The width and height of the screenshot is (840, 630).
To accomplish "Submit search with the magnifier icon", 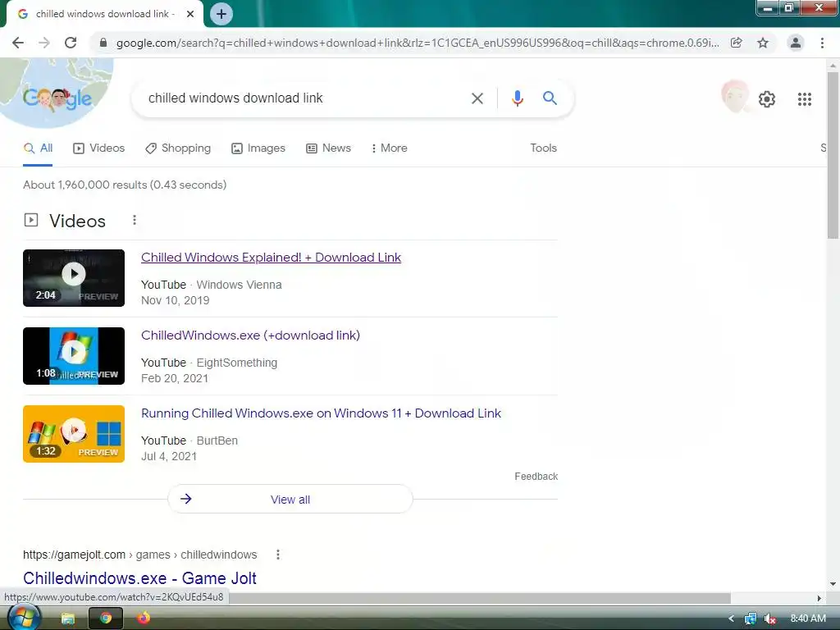I will pos(550,98).
